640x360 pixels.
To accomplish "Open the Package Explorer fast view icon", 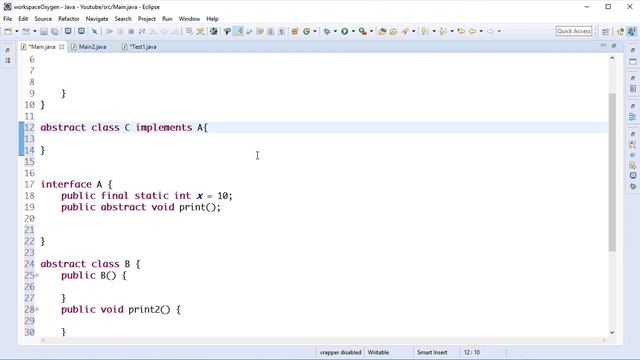I will (8, 60).
